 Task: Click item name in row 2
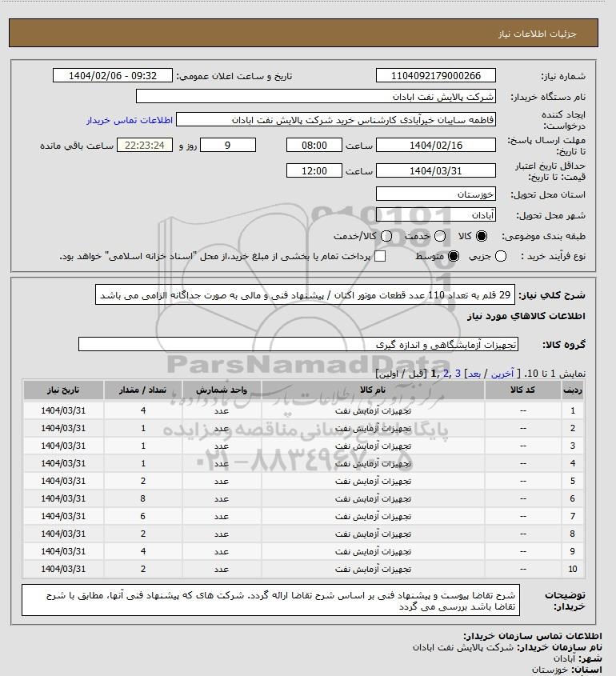[x=373, y=429]
